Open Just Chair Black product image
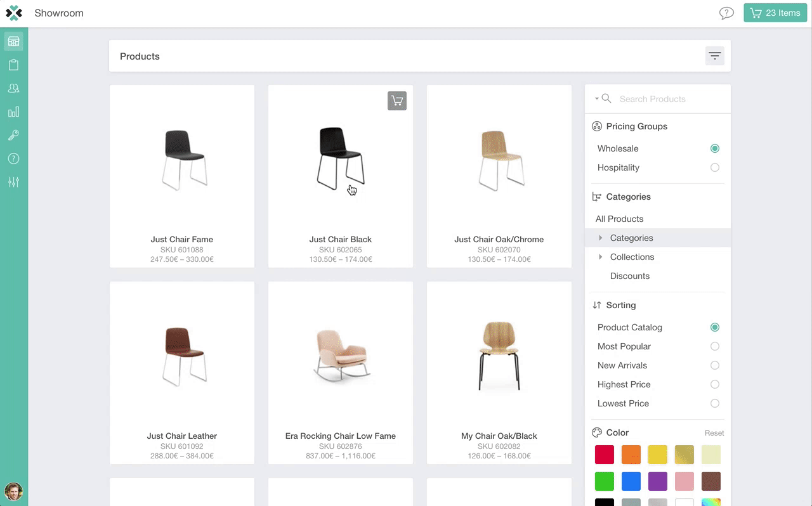The height and width of the screenshot is (506, 812). pyautogui.click(x=341, y=159)
